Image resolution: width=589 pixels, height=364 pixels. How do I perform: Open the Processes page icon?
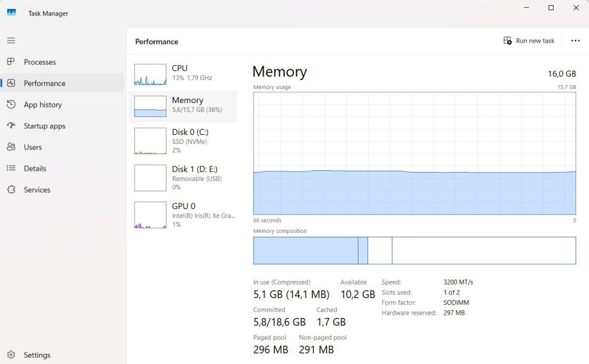pos(11,62)
